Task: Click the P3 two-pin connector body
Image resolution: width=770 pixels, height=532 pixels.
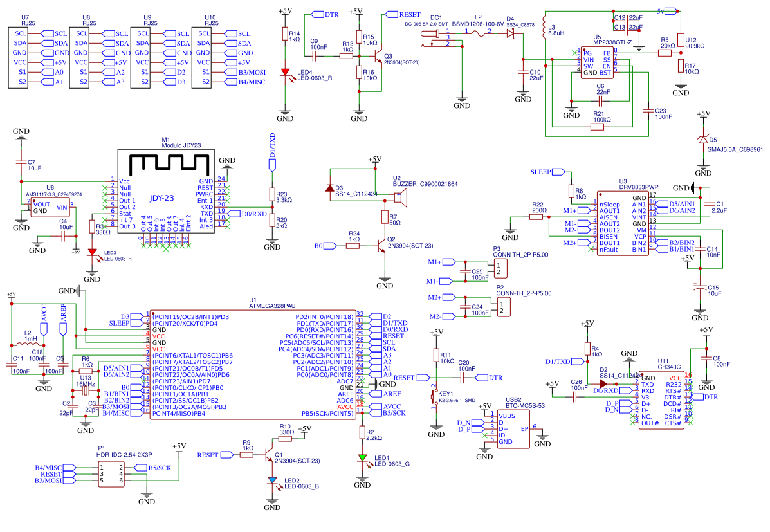Action: point(500,268)
